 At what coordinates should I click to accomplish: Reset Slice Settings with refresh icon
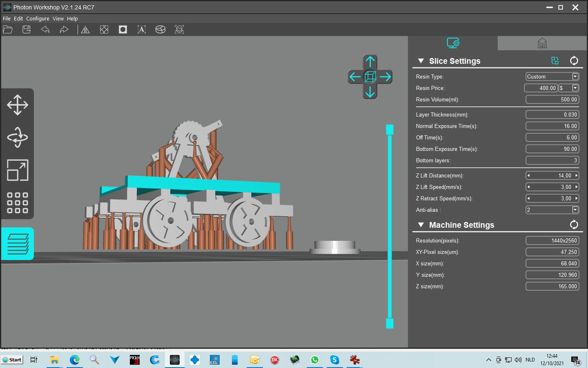coord(574,61)
